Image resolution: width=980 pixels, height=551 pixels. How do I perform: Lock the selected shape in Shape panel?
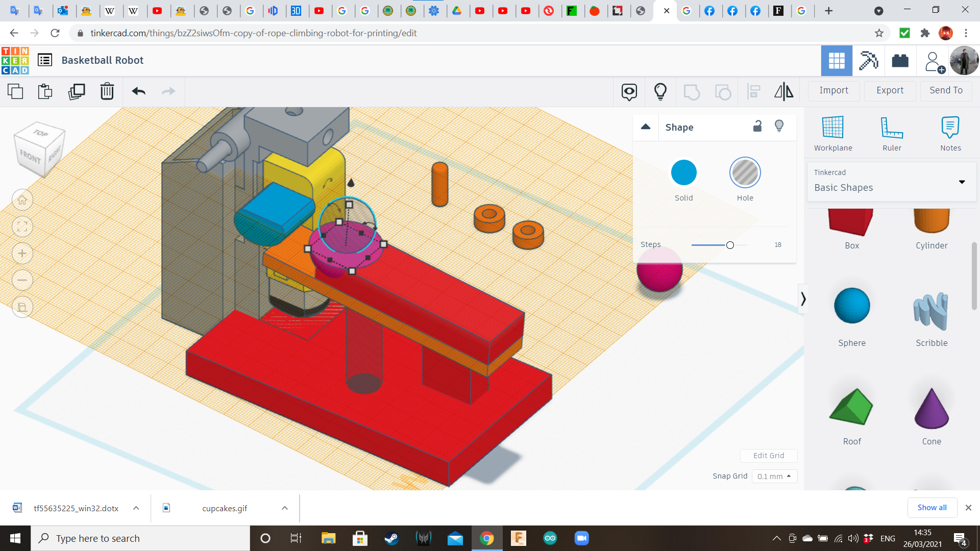tap(757, 126)
